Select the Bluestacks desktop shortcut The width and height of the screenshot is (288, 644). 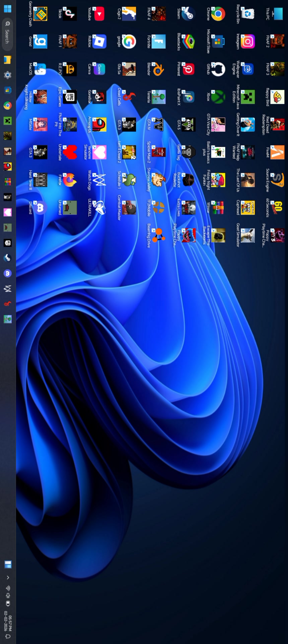coord(188,42)
